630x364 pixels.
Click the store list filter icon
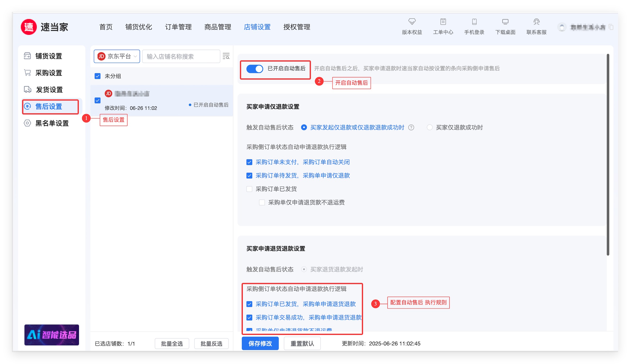226,56
